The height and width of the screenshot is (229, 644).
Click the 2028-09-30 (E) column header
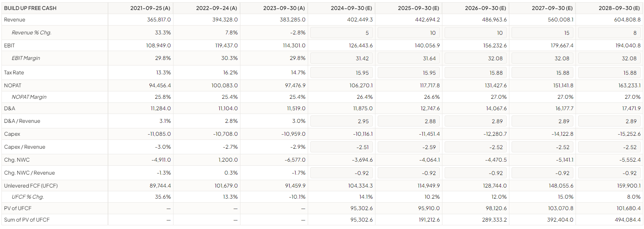tap(619, 8)
